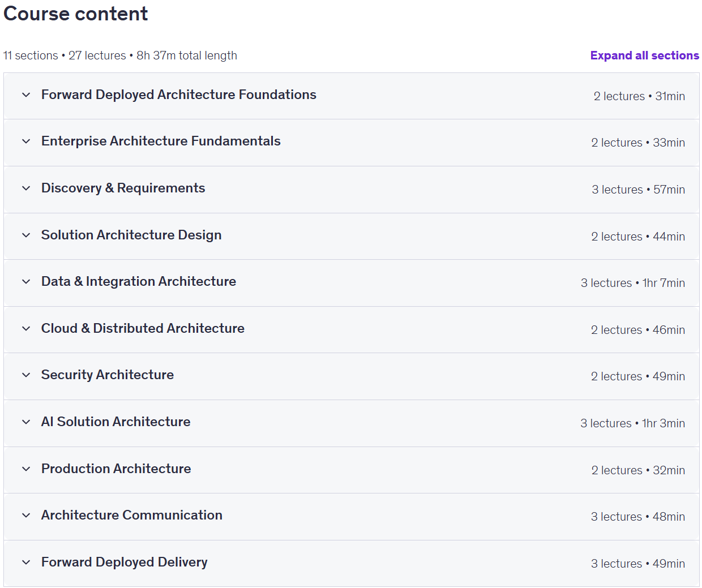
Task: Select the Data & Integration Architecture title
Action: pyautogui.click(x=139, y=281)
